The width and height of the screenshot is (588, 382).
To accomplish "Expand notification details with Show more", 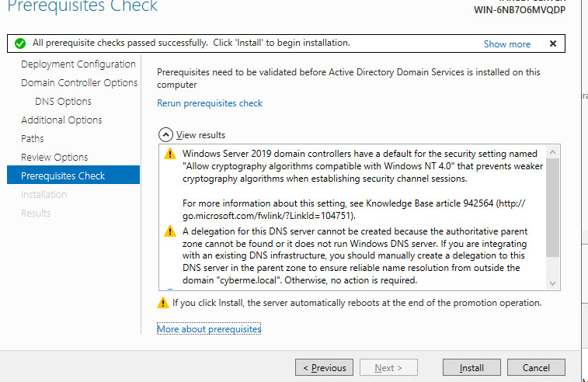I will pyautogui.click(x=507, y=44).
